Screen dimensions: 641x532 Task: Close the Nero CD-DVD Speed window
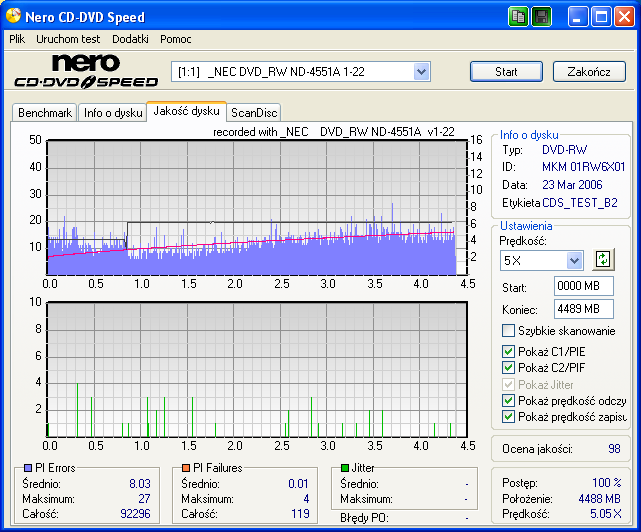[x=624, y=17]
